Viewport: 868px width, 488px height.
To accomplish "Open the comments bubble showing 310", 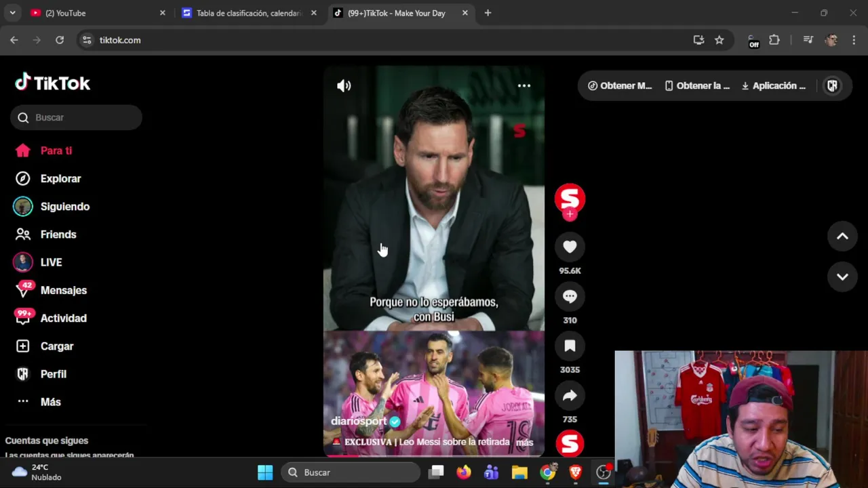I will pos(570,297).
